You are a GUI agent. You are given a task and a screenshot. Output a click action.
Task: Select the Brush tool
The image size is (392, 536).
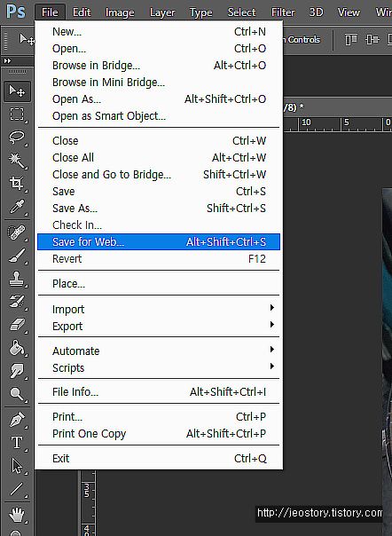pos(17,256)
